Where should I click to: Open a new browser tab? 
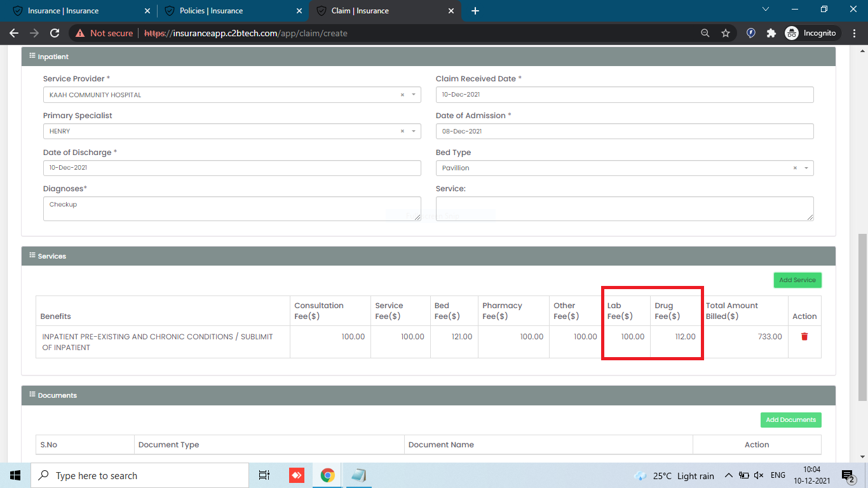(x=475, y=11)
